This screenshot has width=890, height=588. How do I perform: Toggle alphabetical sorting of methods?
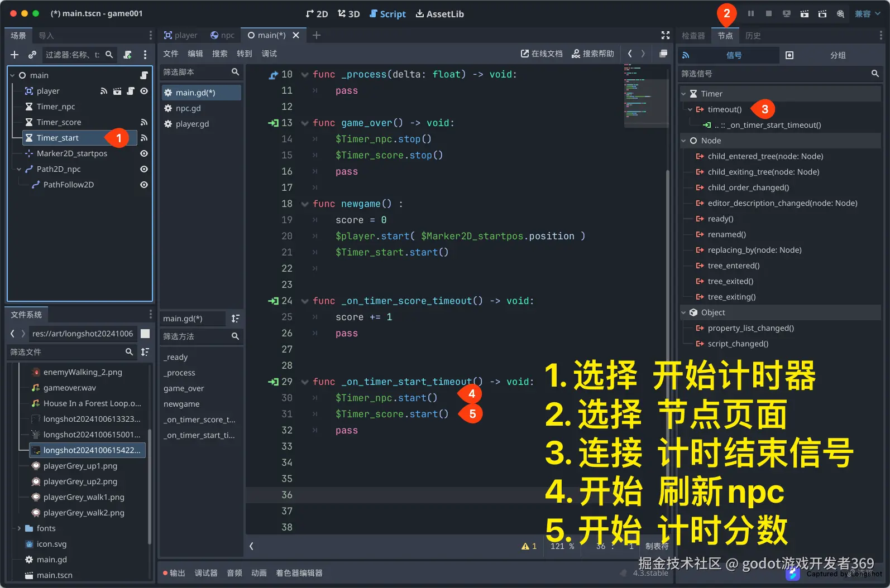(x=236, y=319)
